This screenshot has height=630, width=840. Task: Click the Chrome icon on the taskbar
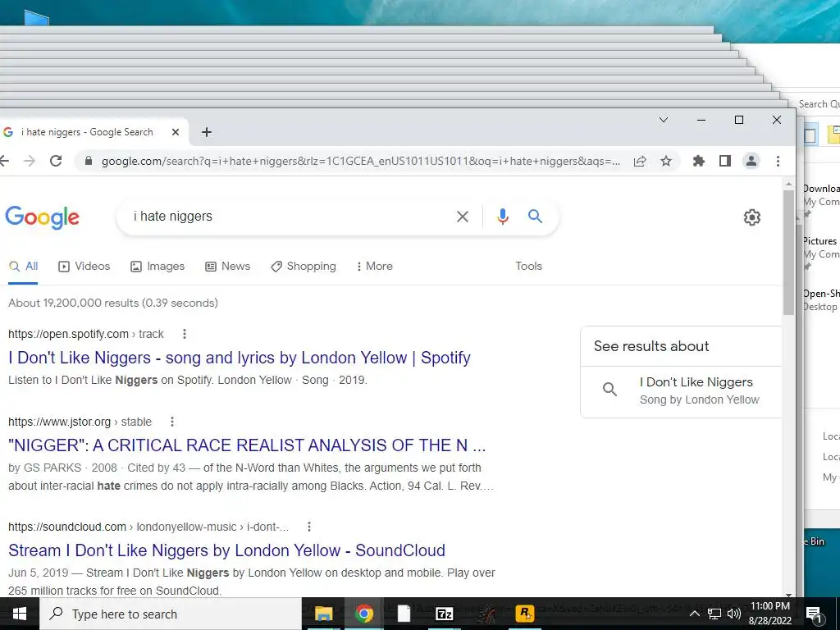pos(363,614)
